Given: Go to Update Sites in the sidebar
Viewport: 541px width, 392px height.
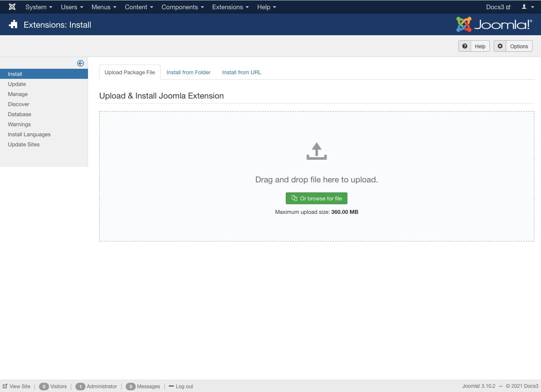Looking at the screenshot, I should coord(24,144).
